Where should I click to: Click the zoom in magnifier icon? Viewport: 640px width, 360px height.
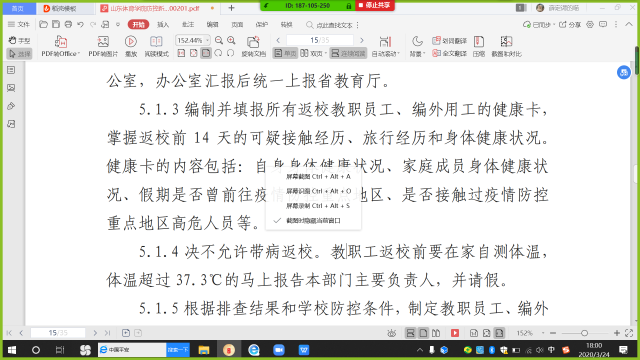[231, 40]
